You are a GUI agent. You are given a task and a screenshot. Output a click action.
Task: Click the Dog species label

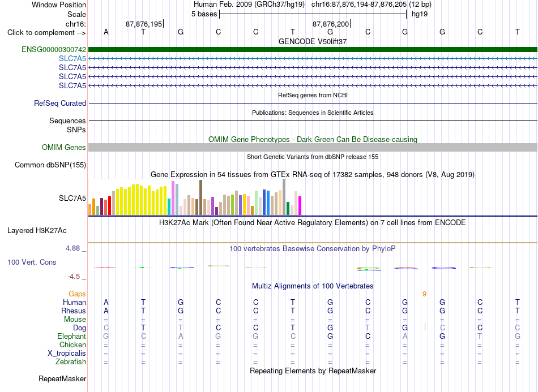[x=79, y=328]
